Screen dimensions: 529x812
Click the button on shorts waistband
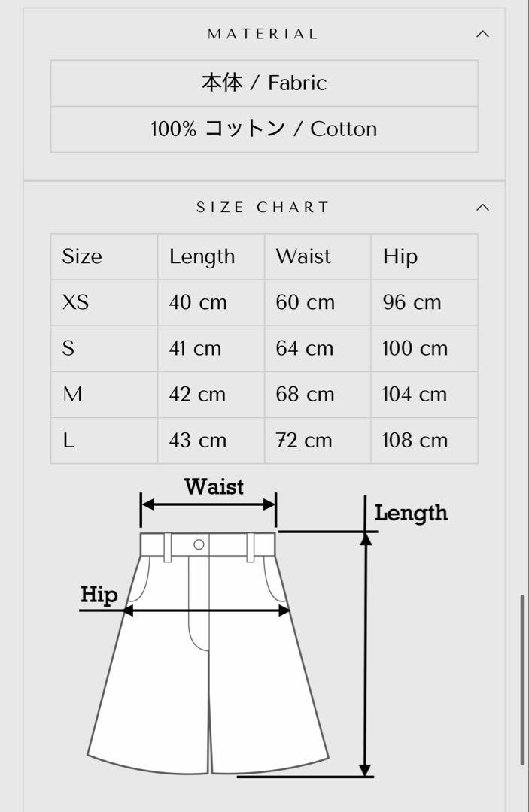199,544
